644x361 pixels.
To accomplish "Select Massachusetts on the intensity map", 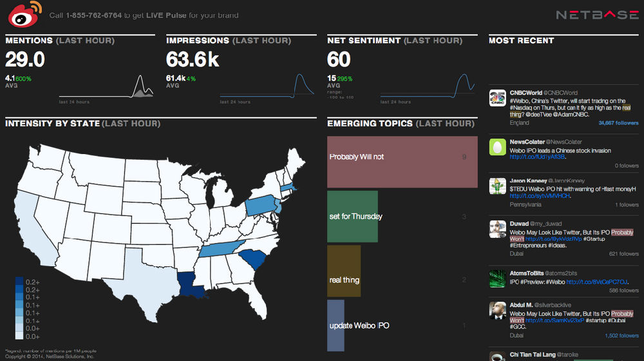I will tap(289, 188).
